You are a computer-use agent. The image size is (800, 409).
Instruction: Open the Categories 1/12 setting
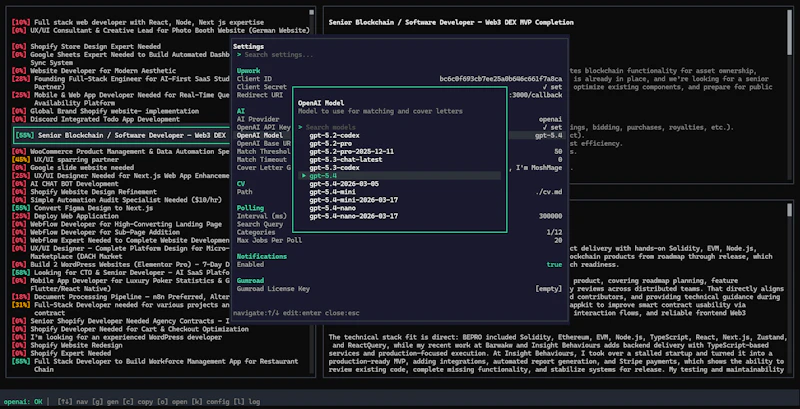click(399, 233)
